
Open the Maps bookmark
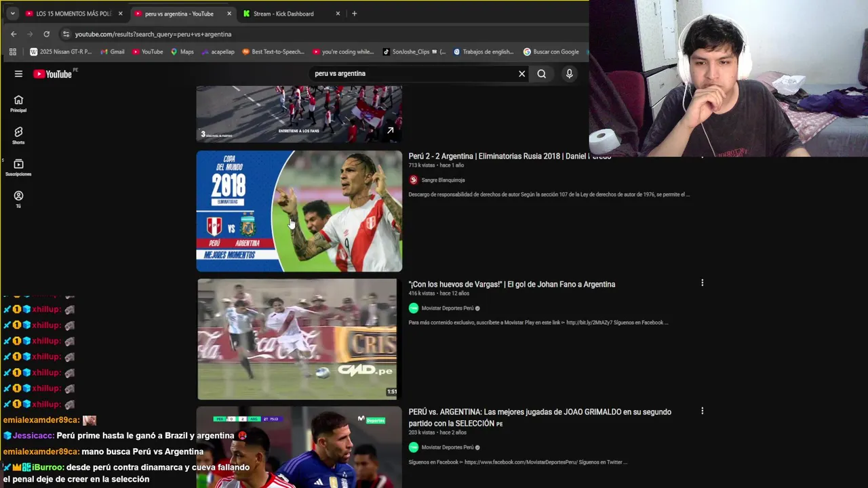(182, 52)
